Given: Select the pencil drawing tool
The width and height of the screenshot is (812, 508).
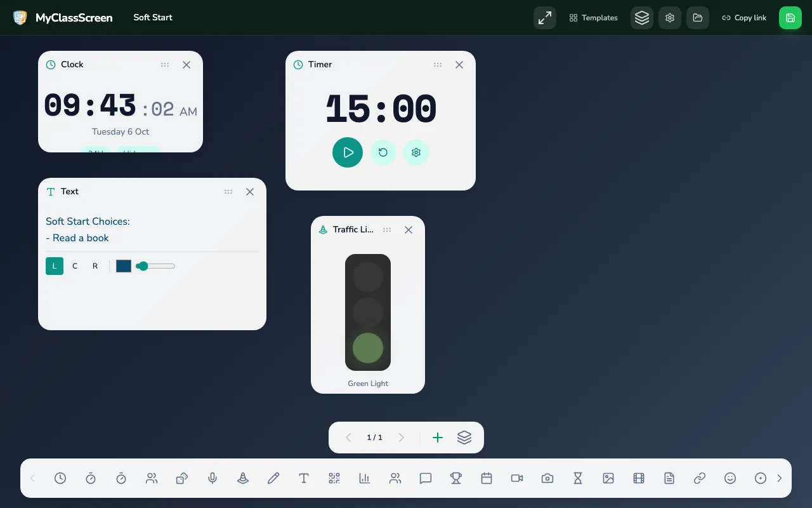Looking at the screenshot, I should [x=273, y=478].
